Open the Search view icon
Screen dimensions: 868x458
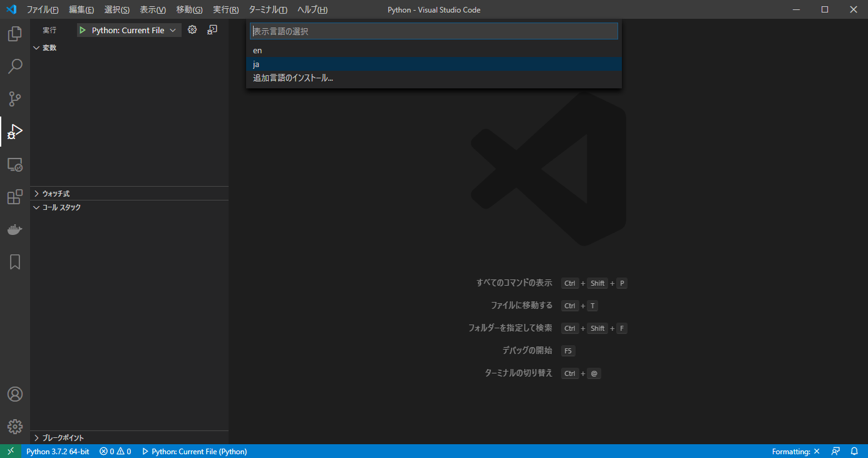(15, 66)
